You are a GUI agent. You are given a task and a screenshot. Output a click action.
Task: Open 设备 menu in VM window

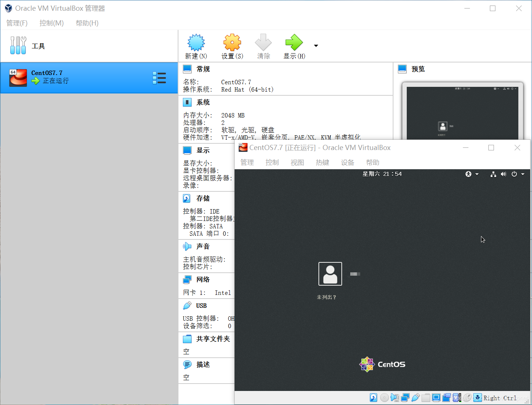pos(348,163)
